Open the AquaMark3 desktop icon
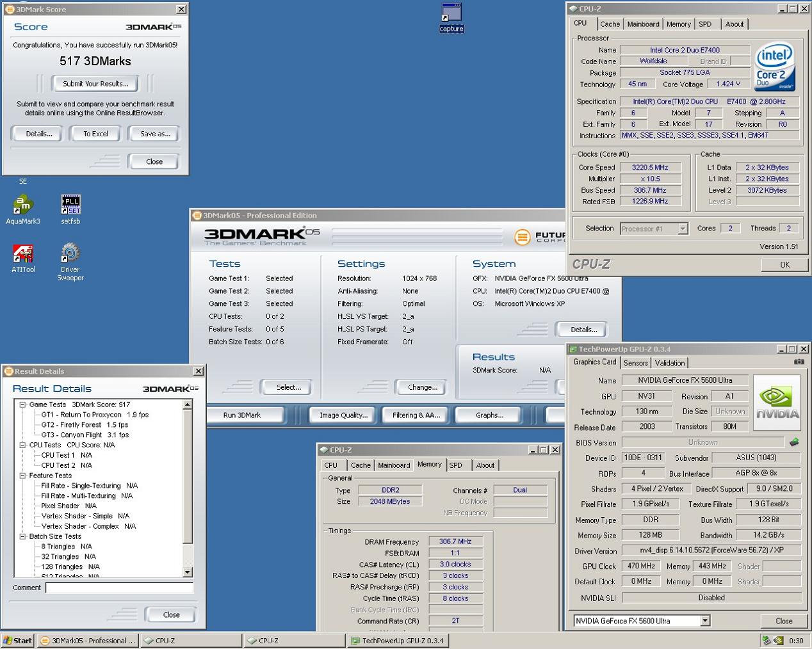The height and width of the screenshot is (649, 812). 23,210
